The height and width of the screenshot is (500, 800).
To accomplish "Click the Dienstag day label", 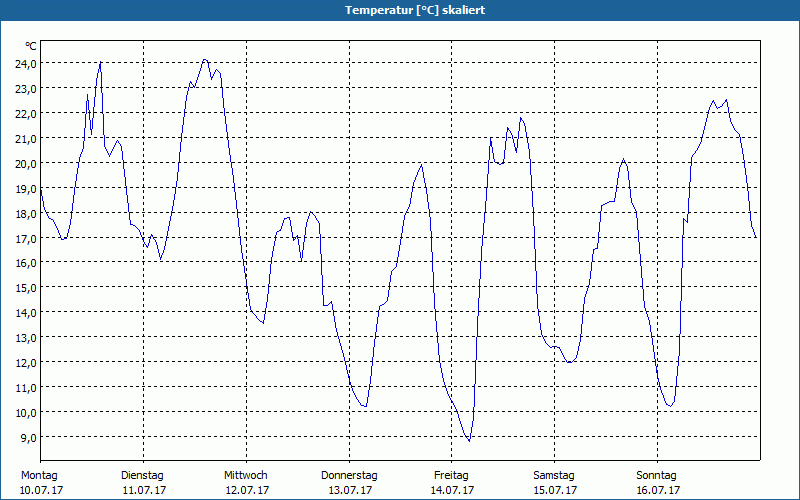I will click(x=142, y=476).
